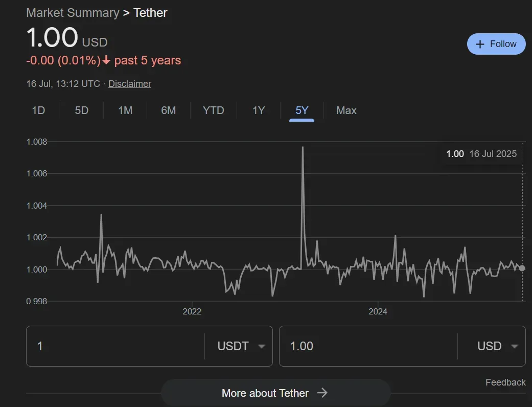Click the chart endpoint marker dot

tap(521, 268)
